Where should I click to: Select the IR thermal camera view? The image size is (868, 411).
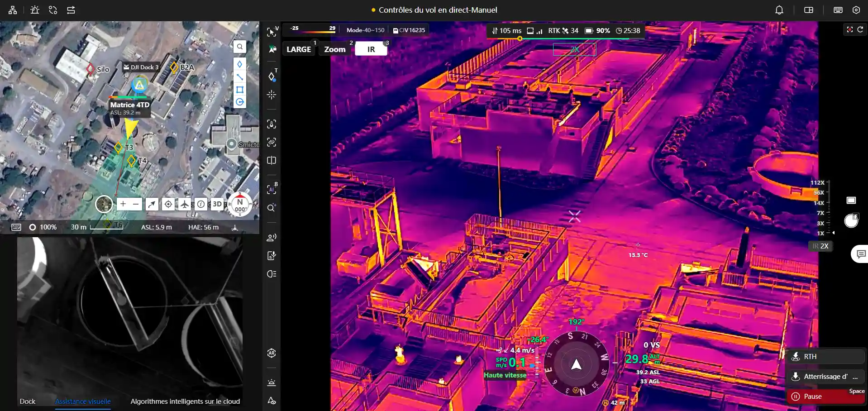[x=371, y=49]
